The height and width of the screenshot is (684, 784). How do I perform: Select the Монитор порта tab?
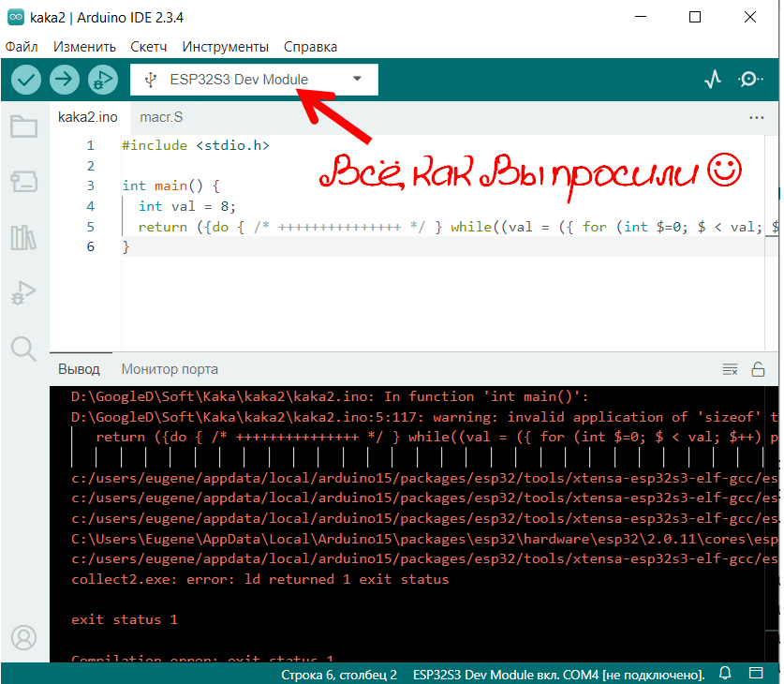click(170, 369)
